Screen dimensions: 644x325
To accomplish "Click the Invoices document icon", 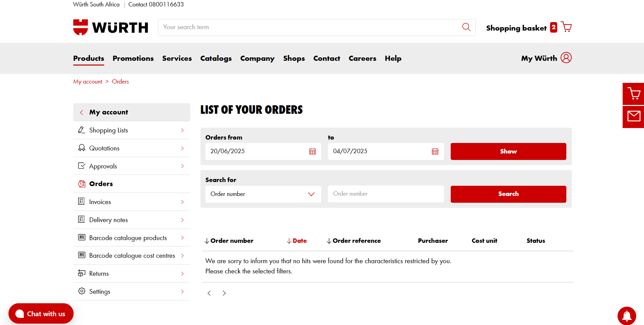I will 81,202.
